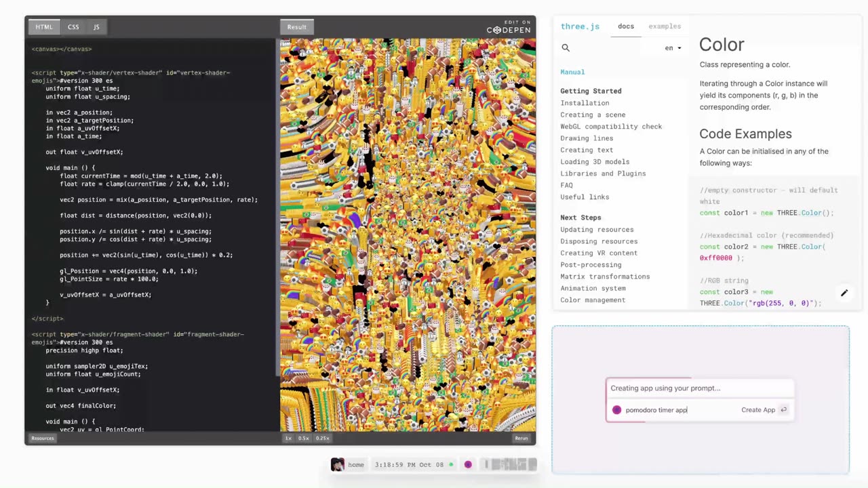Open the user avatar in bottom bar
Viewport: 868px width, 488px height.
[x=337, y=464]
